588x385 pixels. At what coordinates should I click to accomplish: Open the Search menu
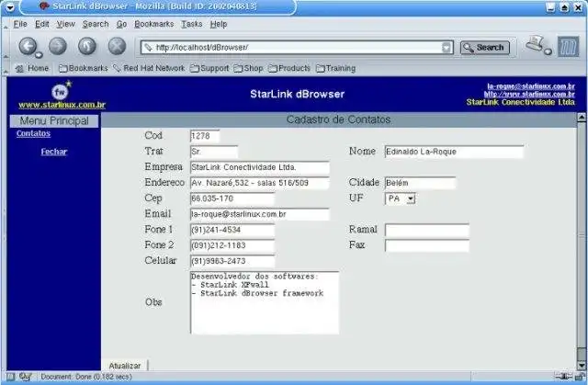click(x=96, y=24)
